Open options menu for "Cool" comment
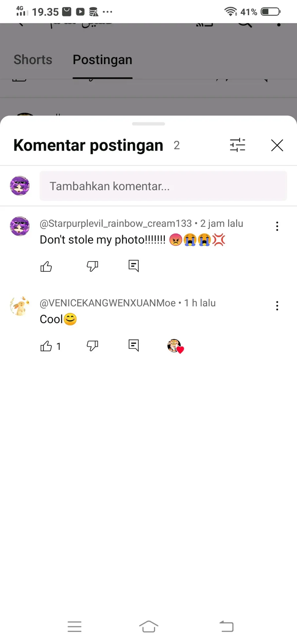The image size is (297, 644). click(277, 306)
